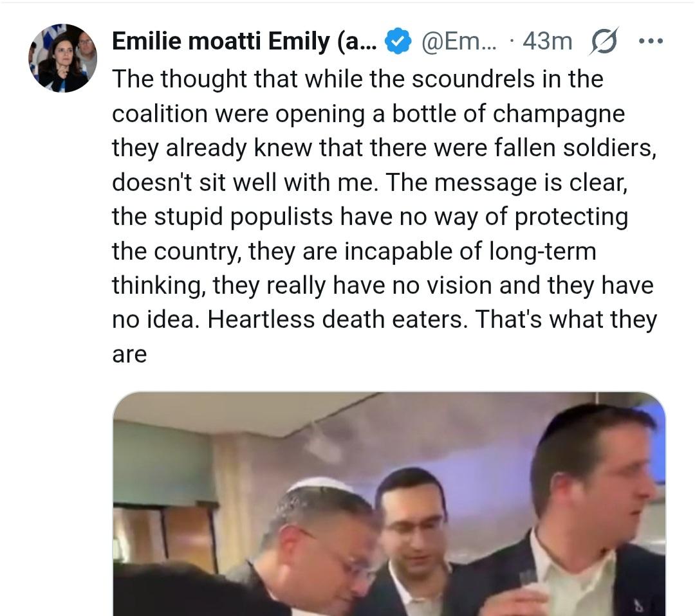
Task: Open the truncated @Em... username handle
Action: (459, 42)
